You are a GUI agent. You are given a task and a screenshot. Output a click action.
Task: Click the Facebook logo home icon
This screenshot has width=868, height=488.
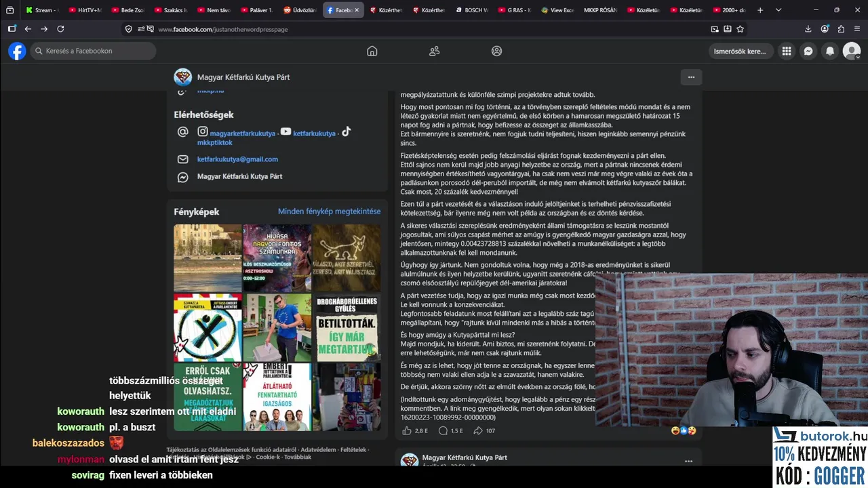pos(17,51)
